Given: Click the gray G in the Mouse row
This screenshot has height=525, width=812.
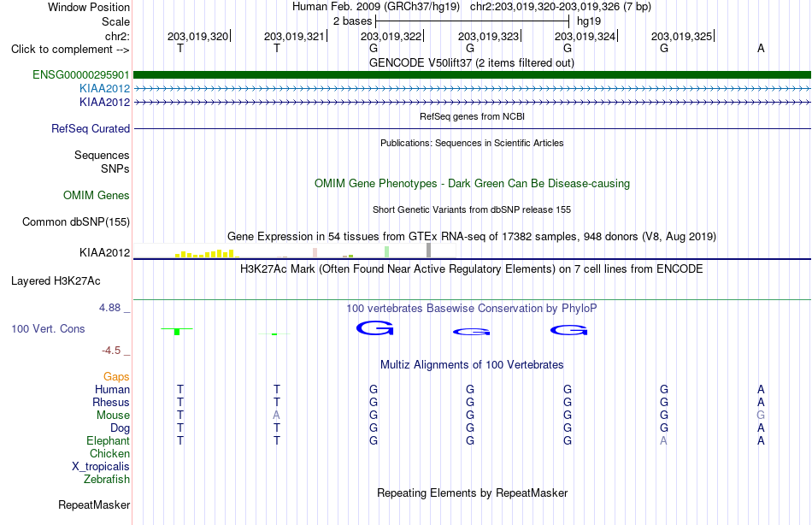Looking at the screenshot, I should click(x=761, y=416).
